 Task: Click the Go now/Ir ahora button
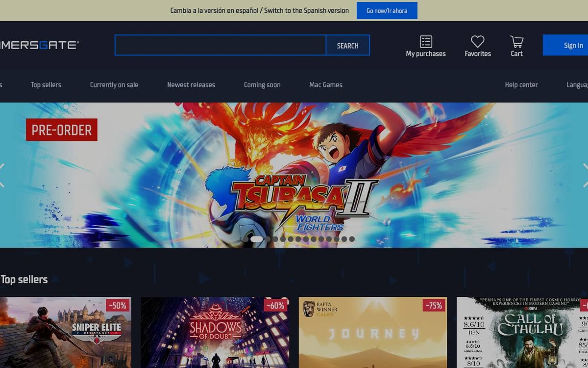387,10
